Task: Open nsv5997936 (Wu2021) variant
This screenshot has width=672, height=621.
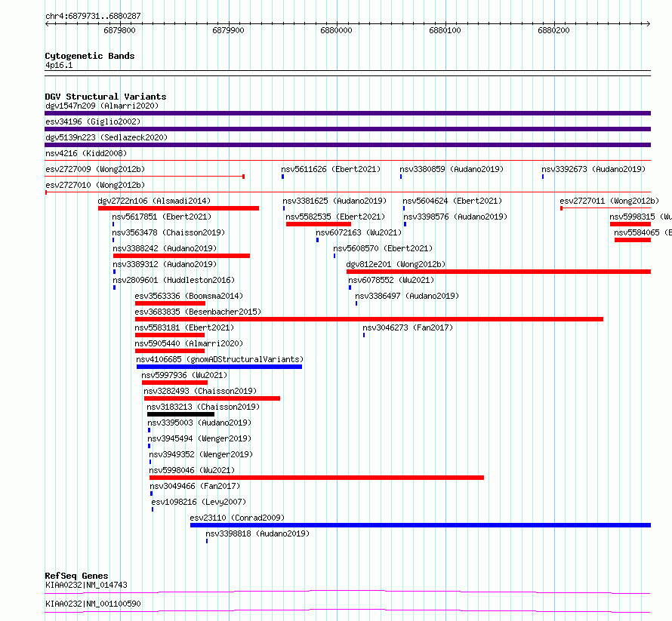Action: [x=184, y=375]
